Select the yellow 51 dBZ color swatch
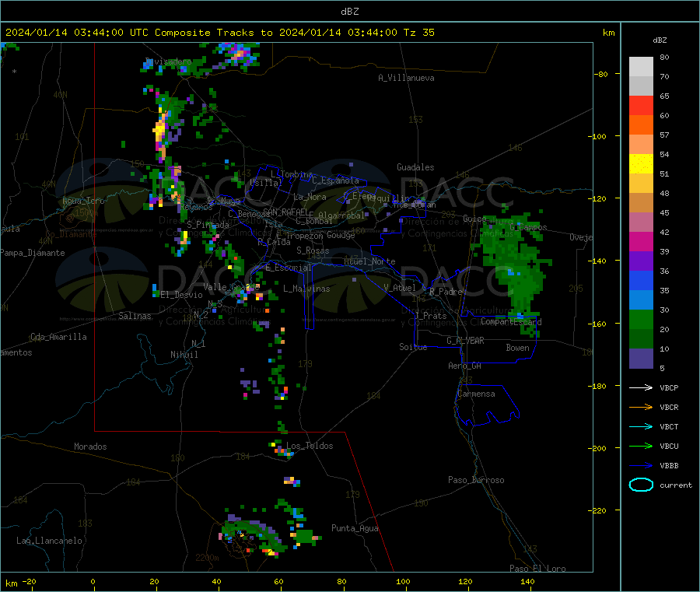The height and width of the screenshot is (592, 700). coord(641,164)
